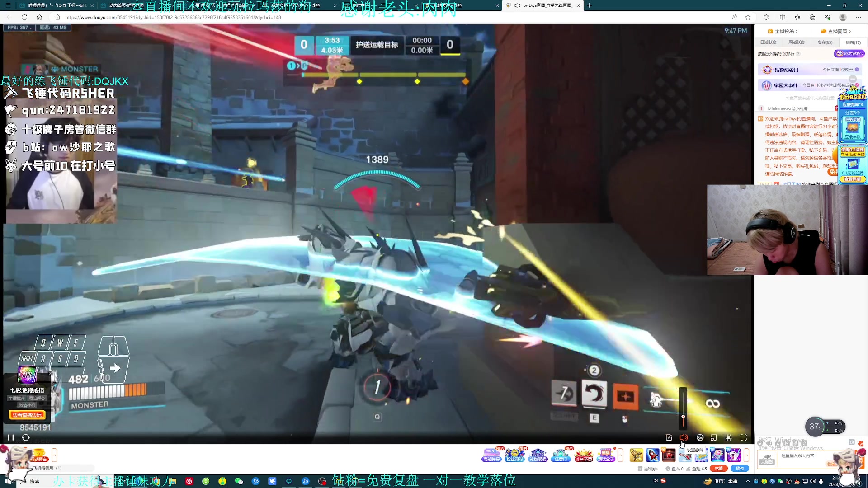
Task: Switch to 钻粉(17) tab
Action: point(853,42)
